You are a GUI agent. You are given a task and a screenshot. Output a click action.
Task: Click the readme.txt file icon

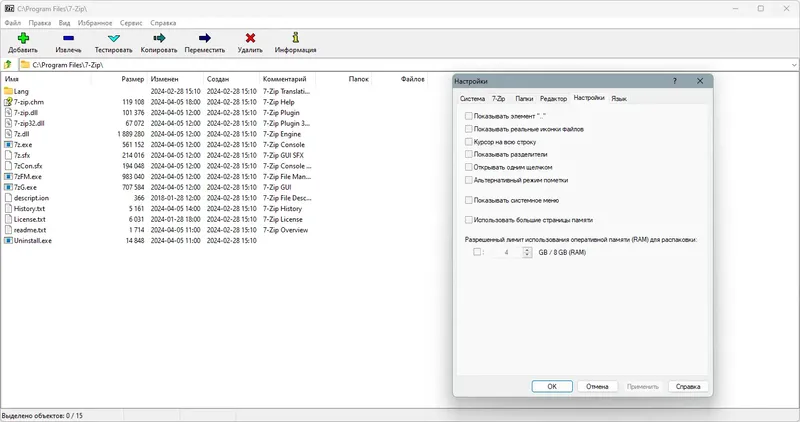(x=8, y=230)
